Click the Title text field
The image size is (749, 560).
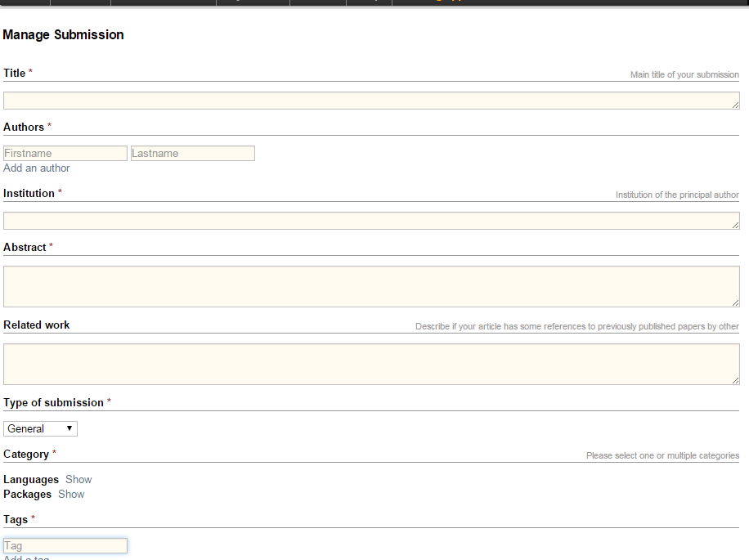click(x=370, y=101)
